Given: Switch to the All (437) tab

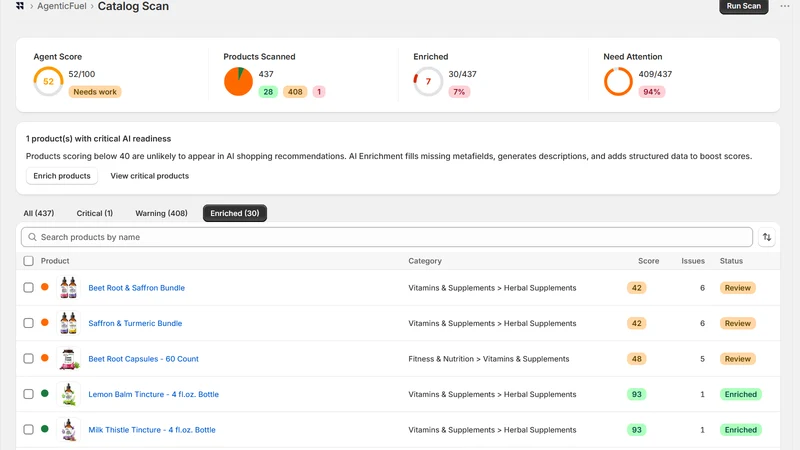Looking at the screenshot, I should click(x=39, y=213).
